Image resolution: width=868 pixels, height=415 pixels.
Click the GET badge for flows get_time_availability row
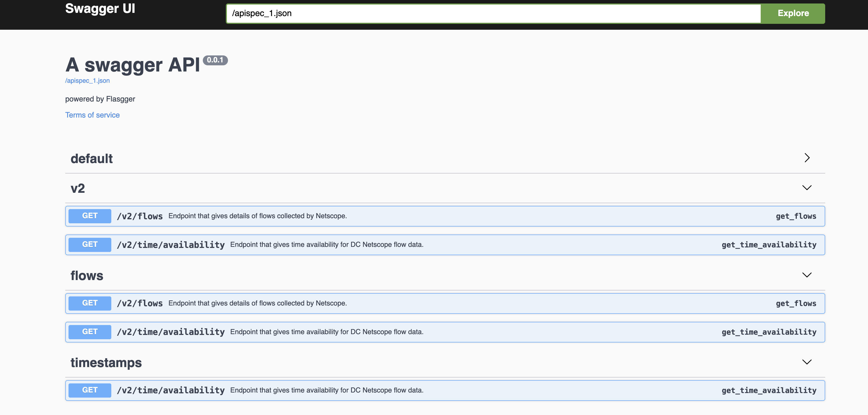(x=89, y=332)
